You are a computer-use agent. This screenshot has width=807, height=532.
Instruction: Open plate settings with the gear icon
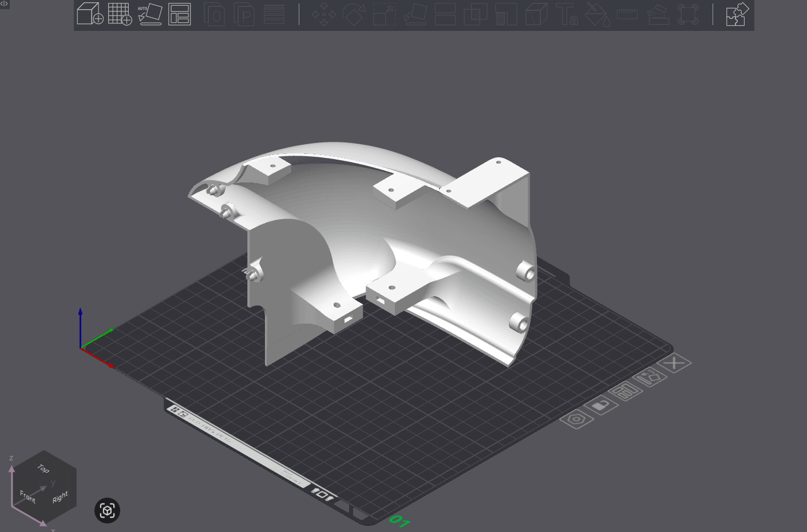point(576,419)
